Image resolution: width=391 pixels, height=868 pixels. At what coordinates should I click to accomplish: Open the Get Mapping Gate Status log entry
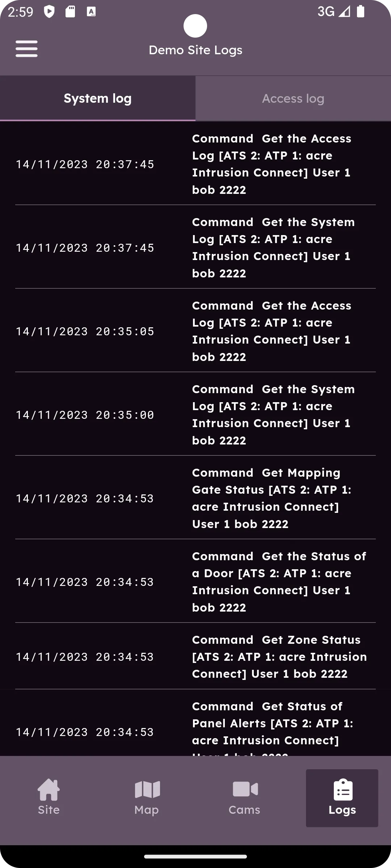click(x=195, y=498)
